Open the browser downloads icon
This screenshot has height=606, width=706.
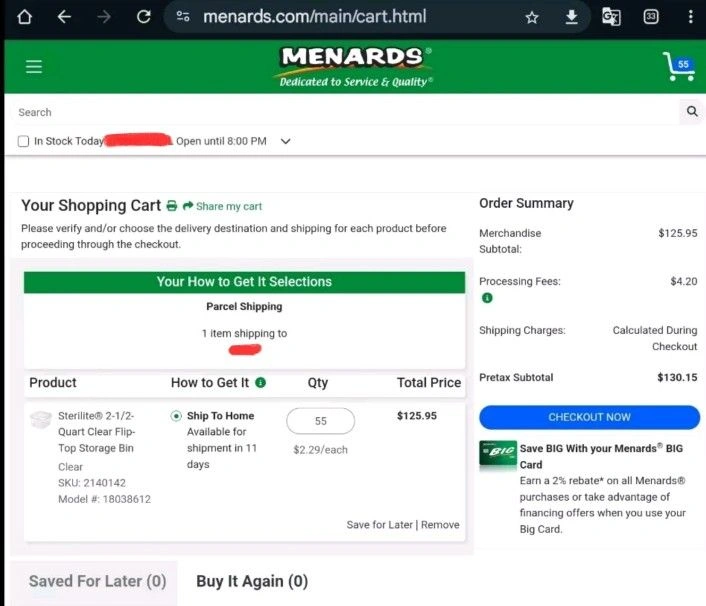point(571,17)
